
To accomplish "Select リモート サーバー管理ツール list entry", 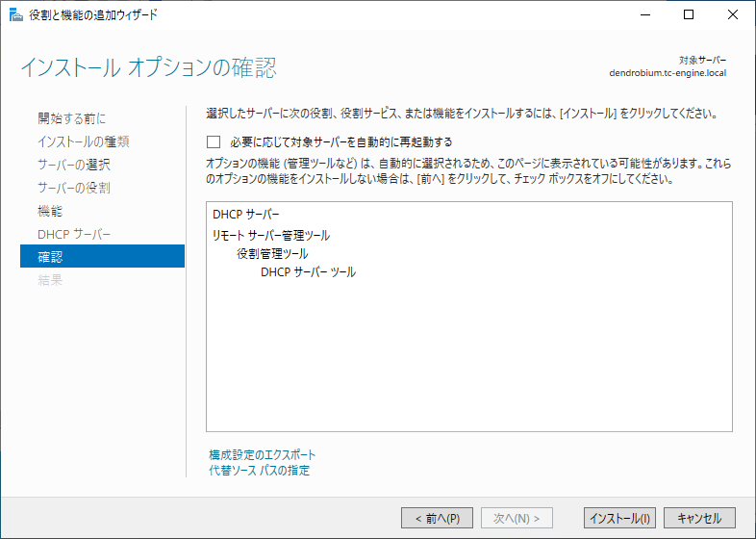I will [x=271, y=236].
